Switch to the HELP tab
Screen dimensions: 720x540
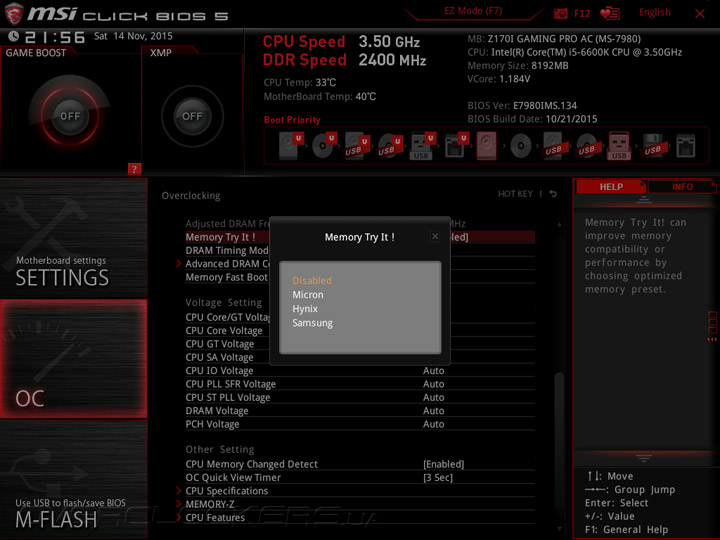pos(611,187)
